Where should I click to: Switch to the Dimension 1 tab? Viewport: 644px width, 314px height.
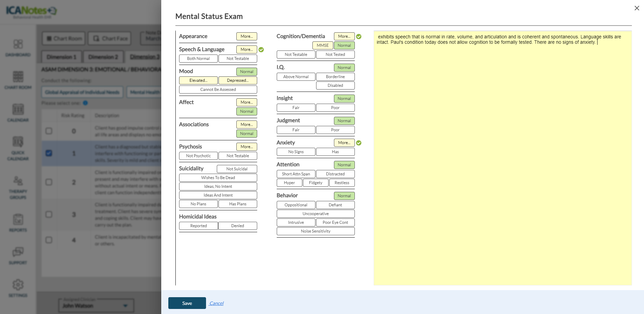click(61, 57)
